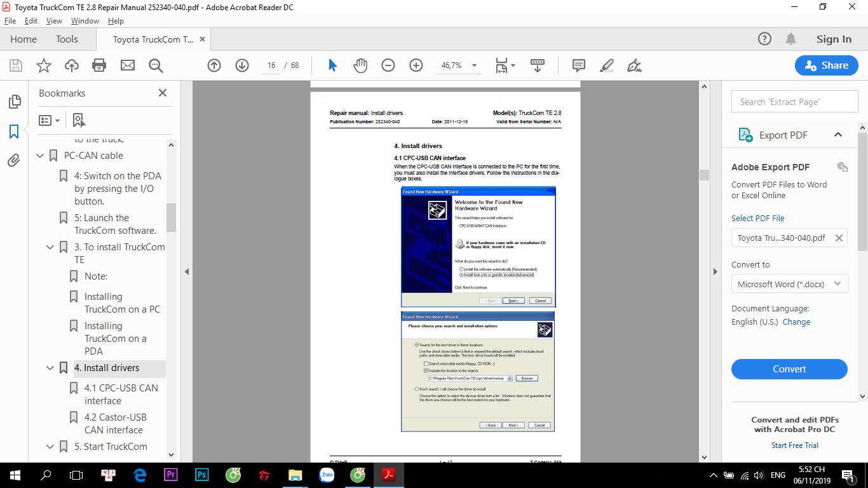
Task: Jump to the next page with the down arrow
Action: (242, 65)
